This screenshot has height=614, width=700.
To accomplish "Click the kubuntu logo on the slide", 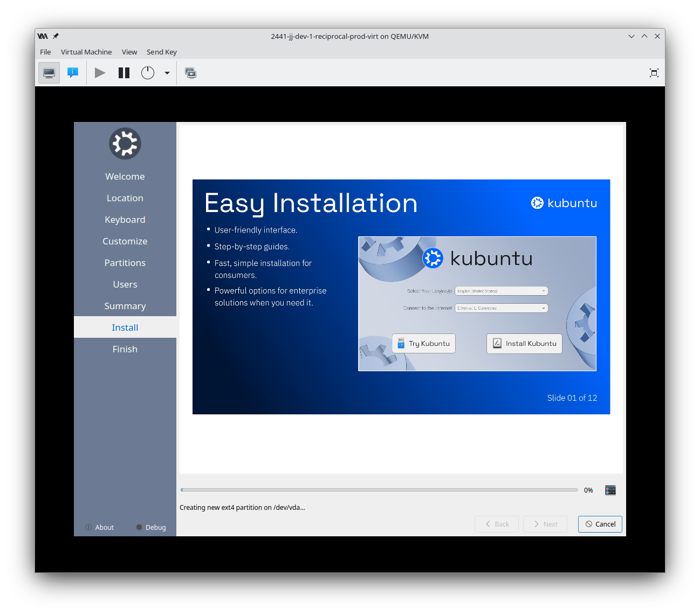I will pyautogui.click(x=564, y=203).
